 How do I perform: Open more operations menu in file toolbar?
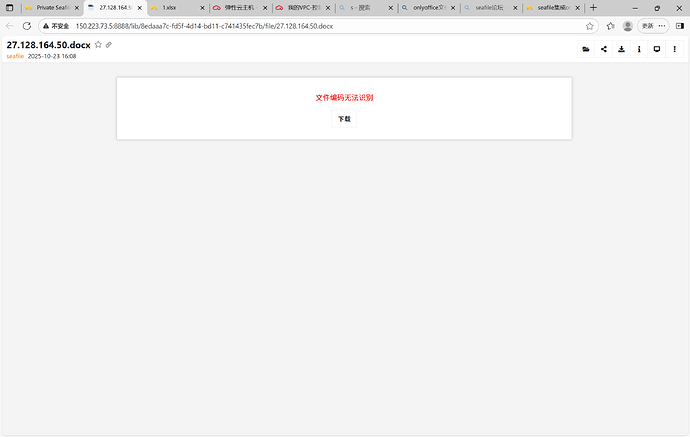[675, 49]
